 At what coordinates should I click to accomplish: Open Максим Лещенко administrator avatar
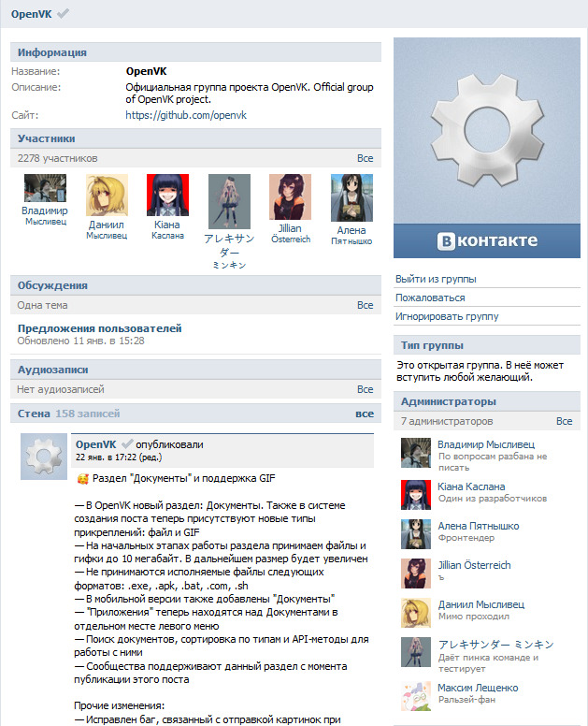[415, 695]
